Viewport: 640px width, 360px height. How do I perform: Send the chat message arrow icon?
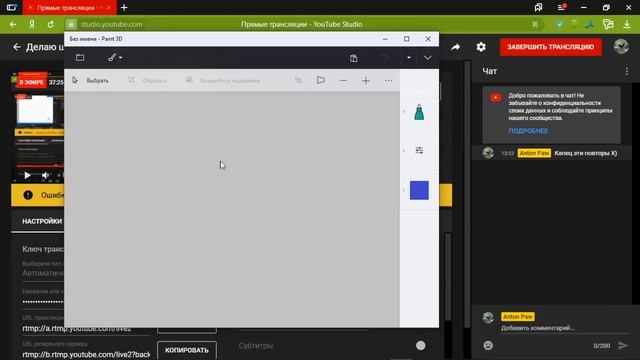pyautogui.click(x=622, y=346)
